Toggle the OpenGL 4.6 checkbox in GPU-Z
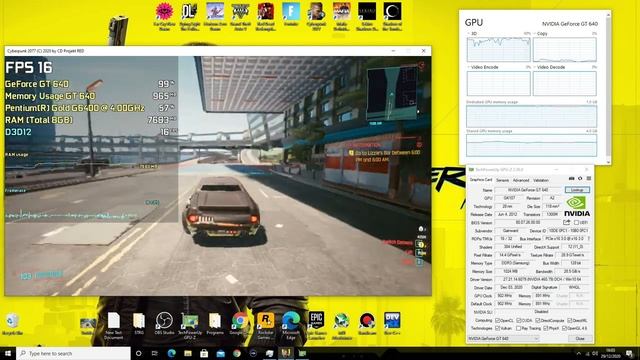 coord(564,329)
